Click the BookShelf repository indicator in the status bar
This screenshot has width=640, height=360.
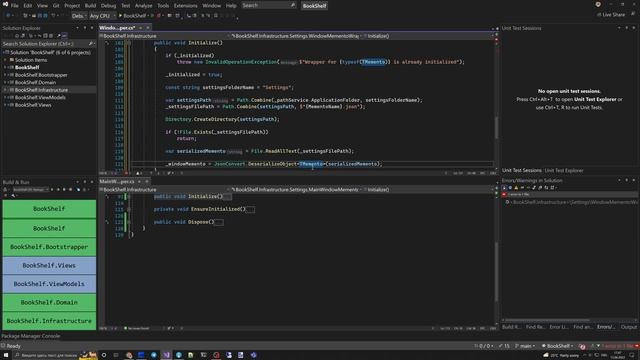[557, 346]
